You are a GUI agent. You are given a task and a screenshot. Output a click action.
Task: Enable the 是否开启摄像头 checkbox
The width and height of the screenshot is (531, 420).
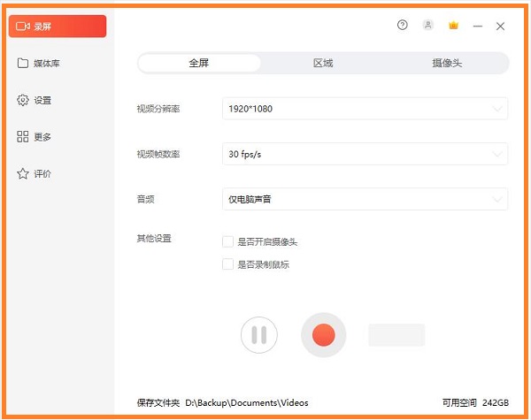point(228,241)
